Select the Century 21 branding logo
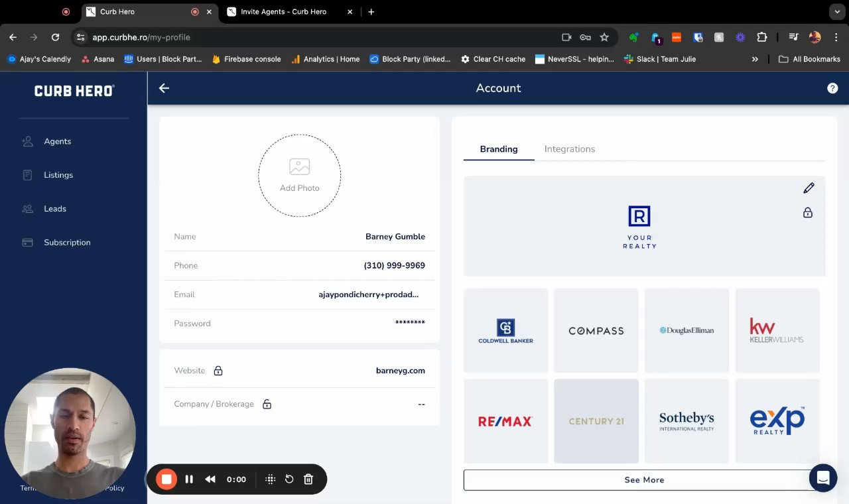The width and height of the screenshot is (849, 504). coord(596,421)
